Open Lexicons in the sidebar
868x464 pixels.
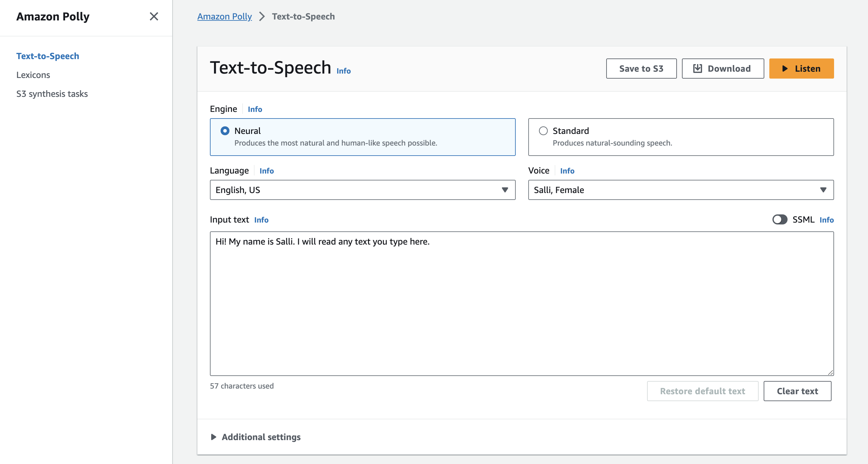33,75
